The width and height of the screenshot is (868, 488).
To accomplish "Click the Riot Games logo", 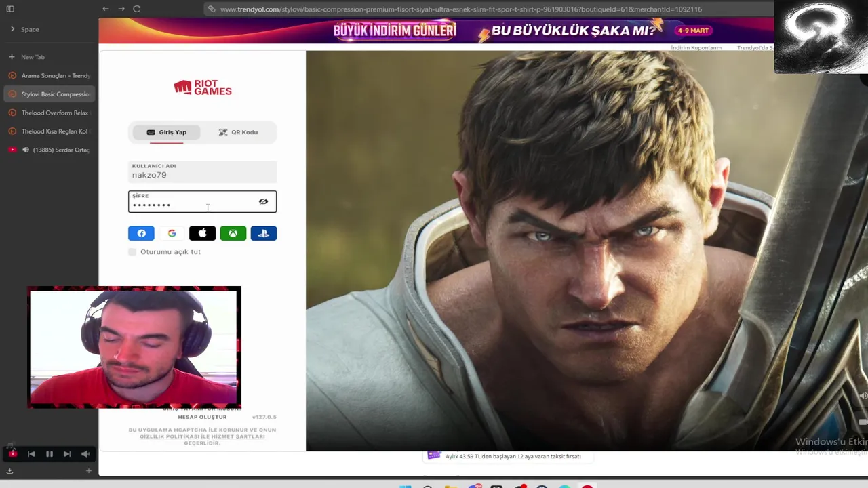I will 203,87.
